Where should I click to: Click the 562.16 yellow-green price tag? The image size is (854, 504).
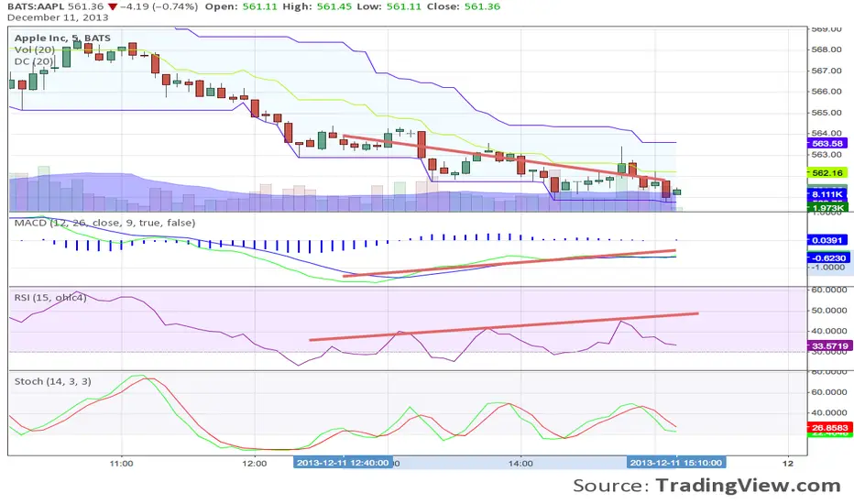(x=827, y=172)
